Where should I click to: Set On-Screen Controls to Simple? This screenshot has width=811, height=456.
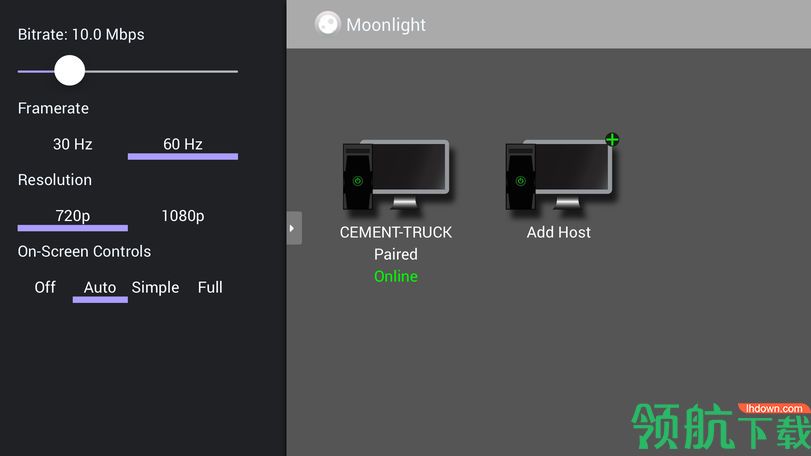(155, 287)
